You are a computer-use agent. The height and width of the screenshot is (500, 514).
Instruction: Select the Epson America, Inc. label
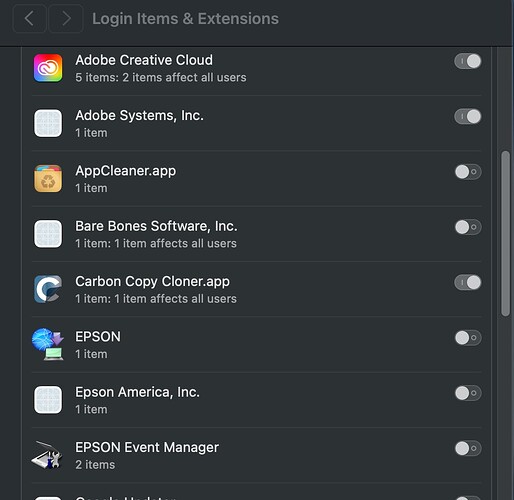137,393
